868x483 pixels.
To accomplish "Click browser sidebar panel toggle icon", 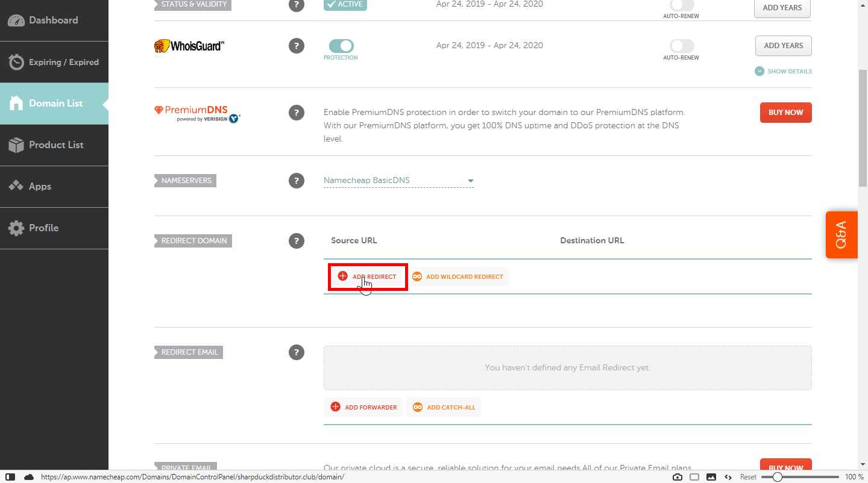I will (10, 477).
